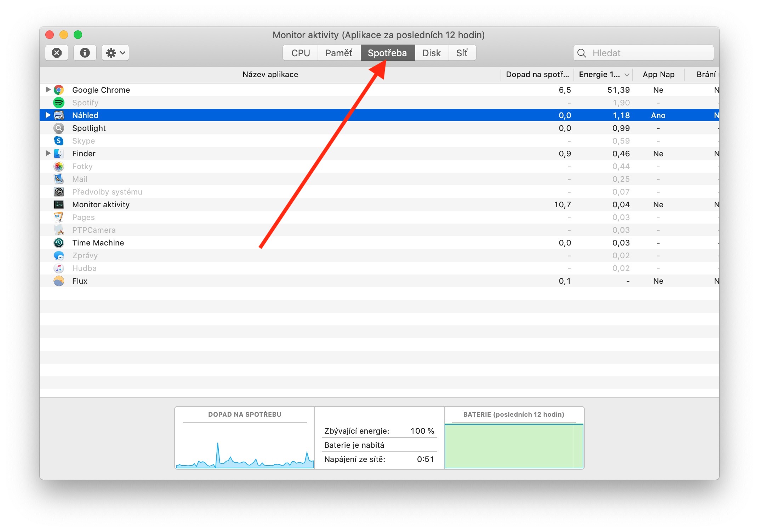Image resolution: width=759 pixels, height=532 pixels.
Task: Expand the Google Chrome process tree
Action: point(48,89)
